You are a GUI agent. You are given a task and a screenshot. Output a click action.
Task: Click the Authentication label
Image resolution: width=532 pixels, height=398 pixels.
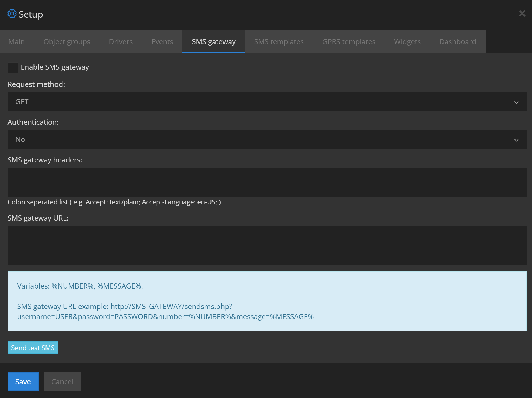[33, 122]
